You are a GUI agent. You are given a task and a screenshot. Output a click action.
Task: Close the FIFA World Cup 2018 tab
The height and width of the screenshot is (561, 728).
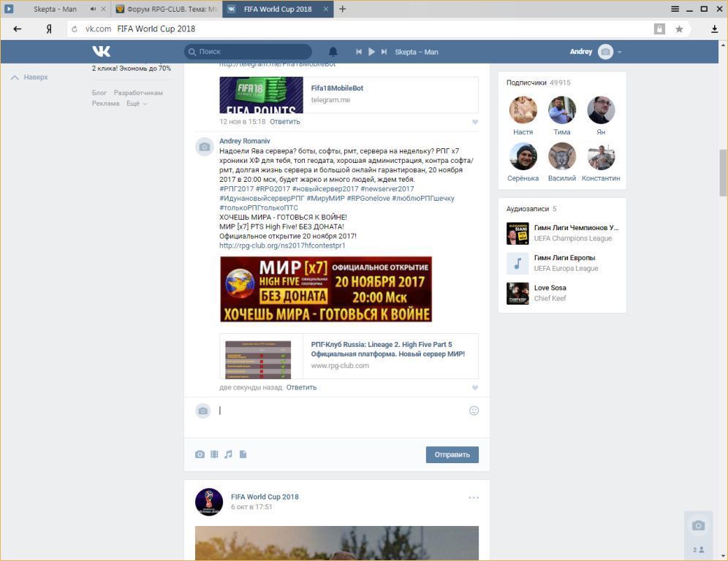click(326, 9)
